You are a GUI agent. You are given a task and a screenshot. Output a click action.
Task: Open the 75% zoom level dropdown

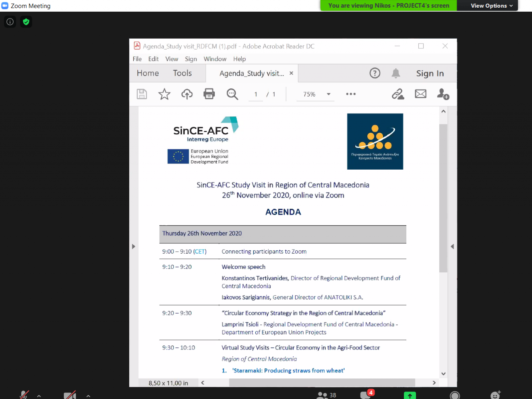pos(329,94)
